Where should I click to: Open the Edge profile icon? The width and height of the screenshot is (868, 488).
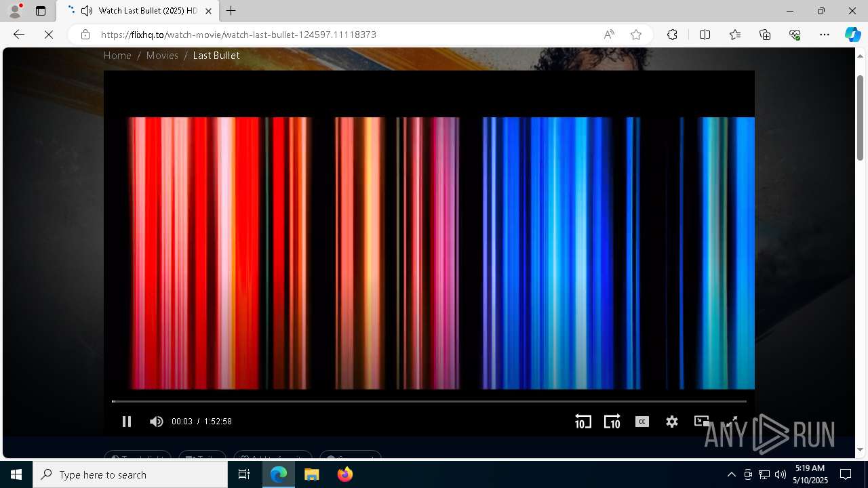pyautogui.click(x=14, y=11)
